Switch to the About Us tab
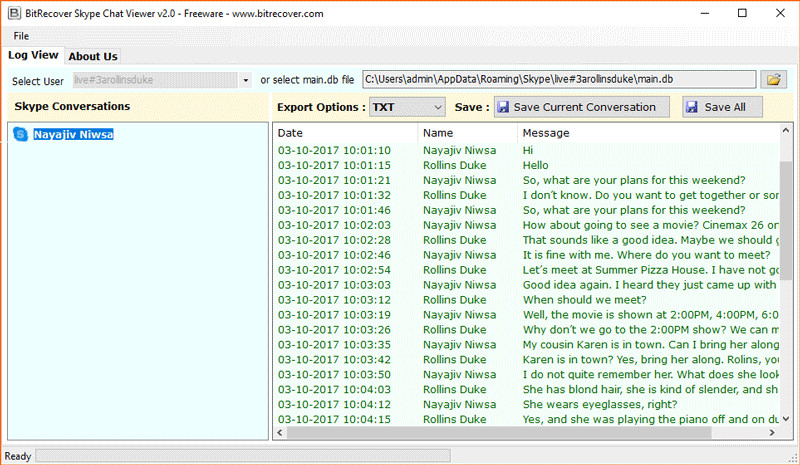The height and width of the screenshot is (465, 800). click(93, 56)
